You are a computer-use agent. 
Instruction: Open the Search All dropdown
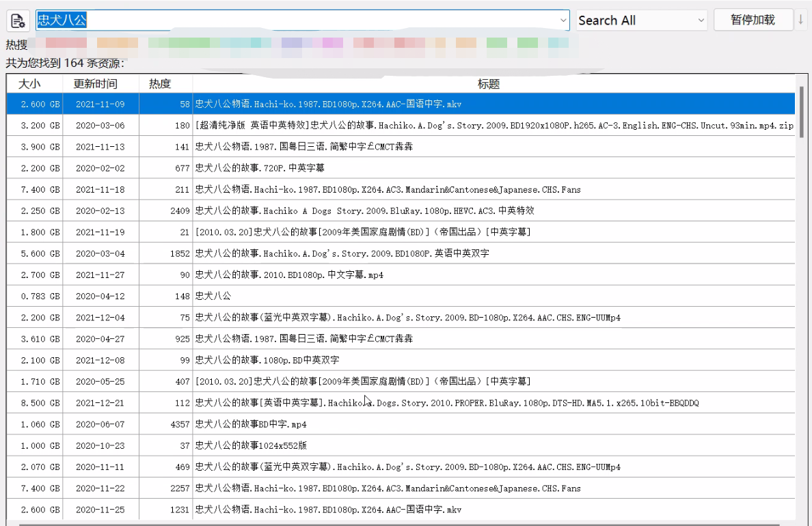point(641,20)
